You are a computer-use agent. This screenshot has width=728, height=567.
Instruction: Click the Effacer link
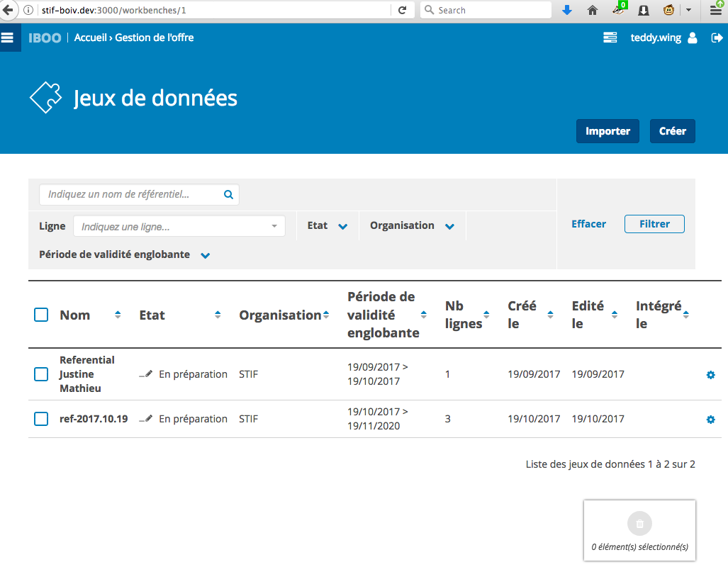pyautogui.click(x=588, y=224)
